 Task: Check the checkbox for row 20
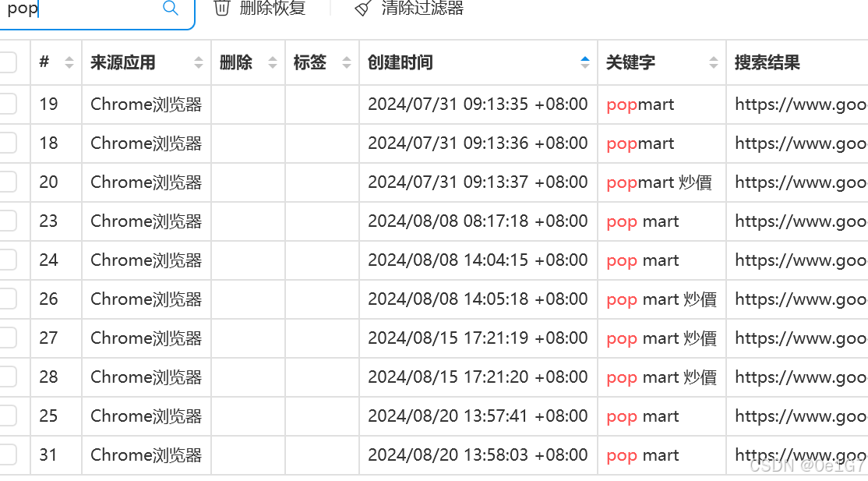[7, 182]
